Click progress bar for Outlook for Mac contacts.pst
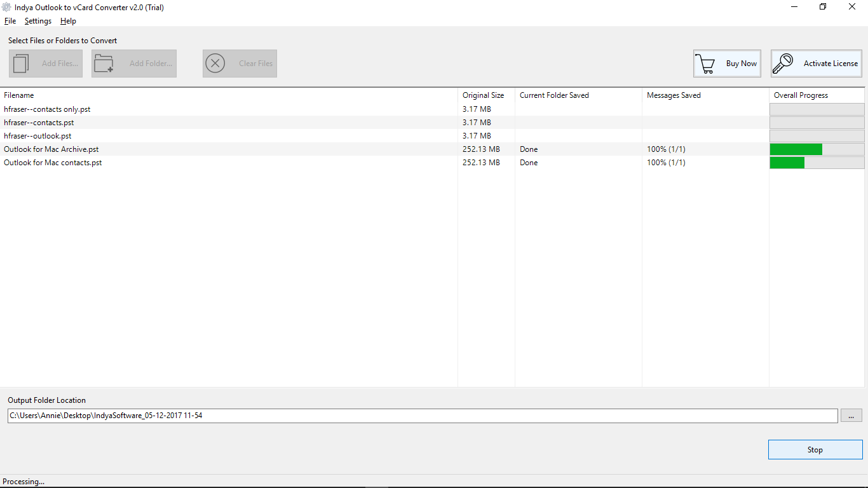Viewport: 868px width, 488px height. pos(817,163)
